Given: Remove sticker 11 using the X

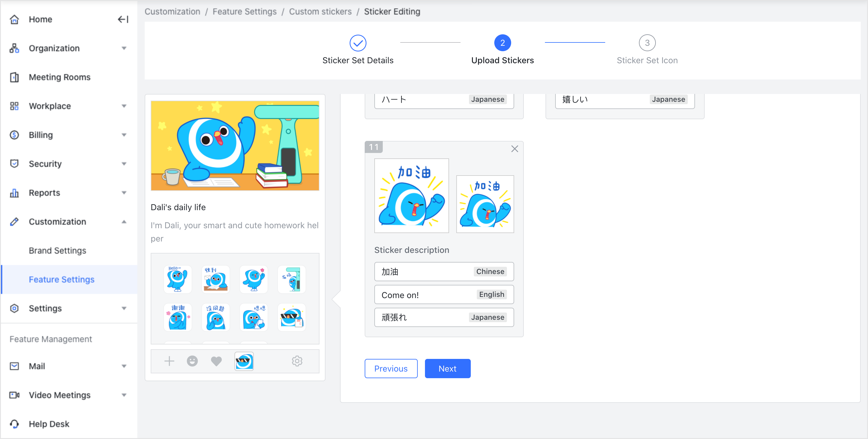Looking at the screenshot, I should (x=514, y=148).
